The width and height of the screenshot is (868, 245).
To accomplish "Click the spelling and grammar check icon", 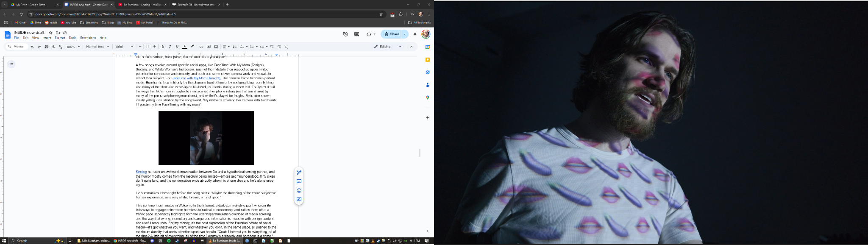I will pos(53,47).
